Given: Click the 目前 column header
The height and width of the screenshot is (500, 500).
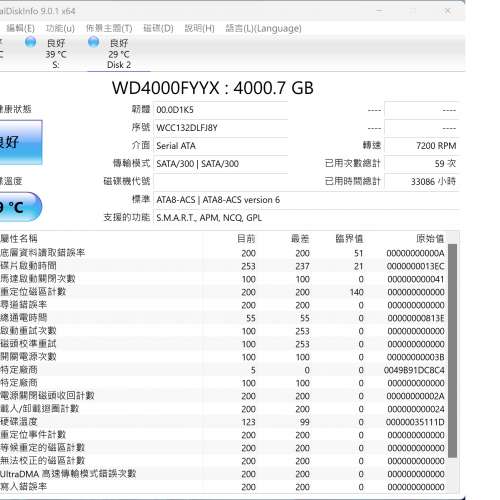Looking at the screenshot, I should [x=246, y=238].
